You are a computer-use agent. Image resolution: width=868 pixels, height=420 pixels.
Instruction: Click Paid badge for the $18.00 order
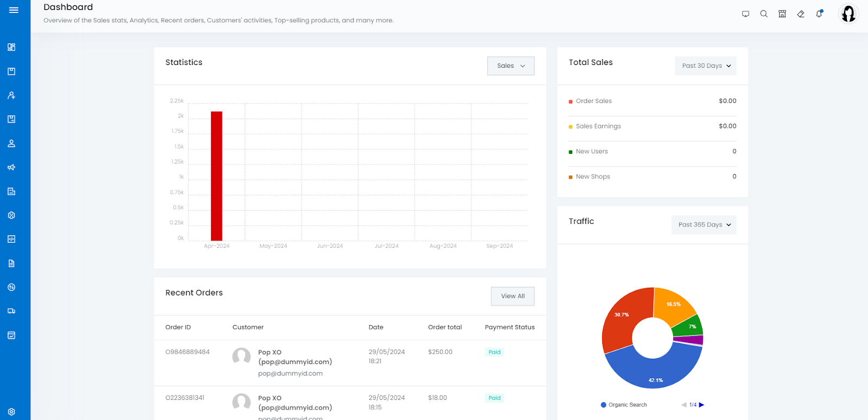(494, 398)
